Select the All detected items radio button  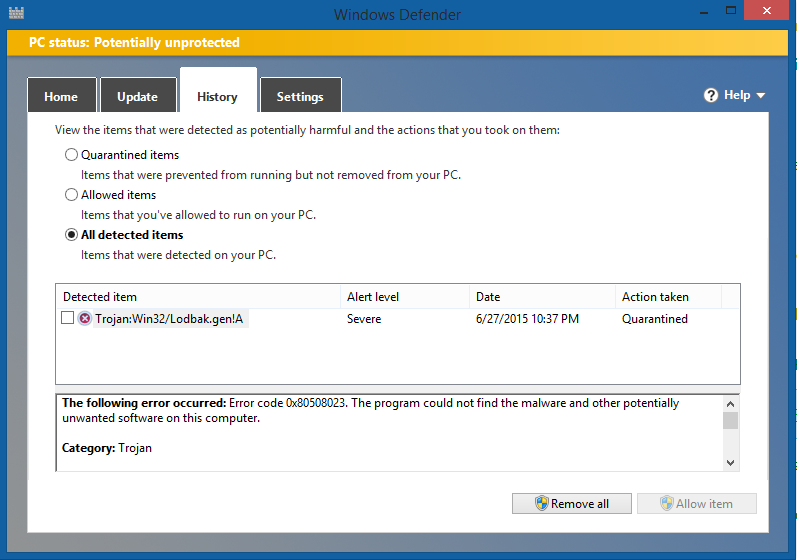[71, 235]
